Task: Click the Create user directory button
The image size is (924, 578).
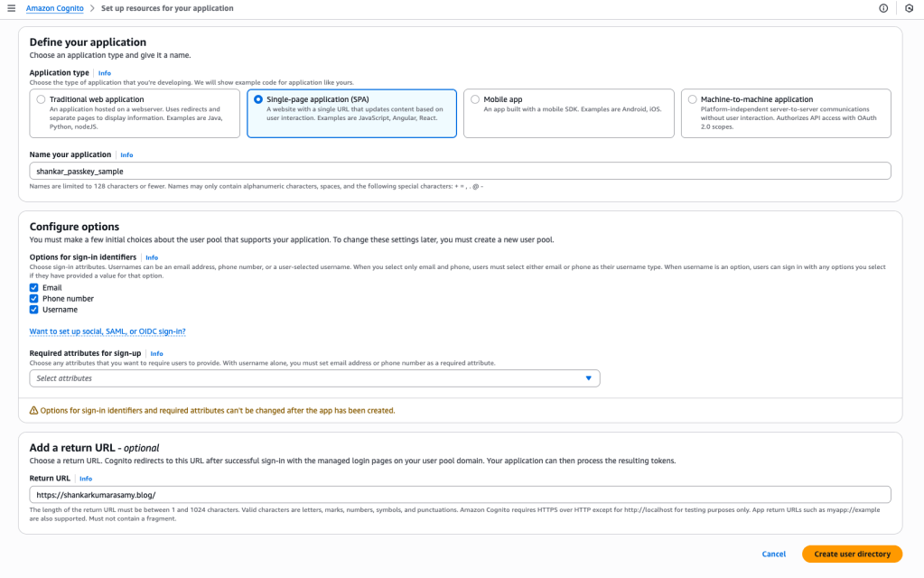Action: [851, 554]
